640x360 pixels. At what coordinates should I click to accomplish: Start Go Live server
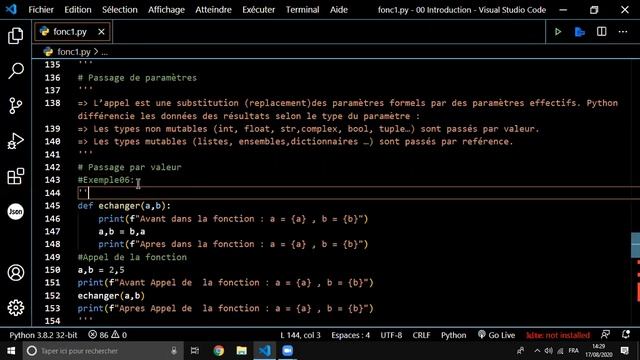pyautogui.click(x=496, y=335)
